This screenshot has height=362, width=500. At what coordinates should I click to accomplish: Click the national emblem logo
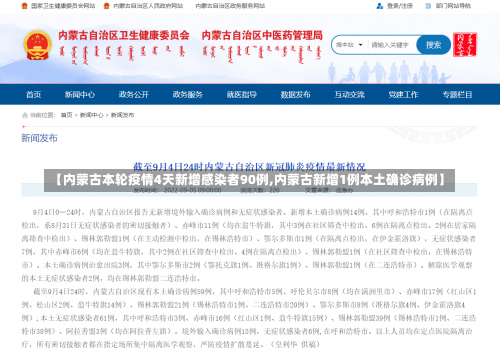[x=37, y=45]
